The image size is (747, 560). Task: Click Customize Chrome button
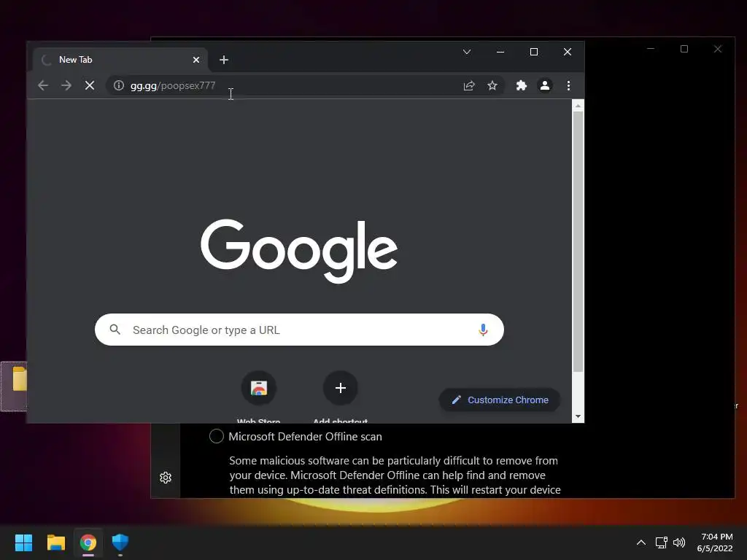500,400
